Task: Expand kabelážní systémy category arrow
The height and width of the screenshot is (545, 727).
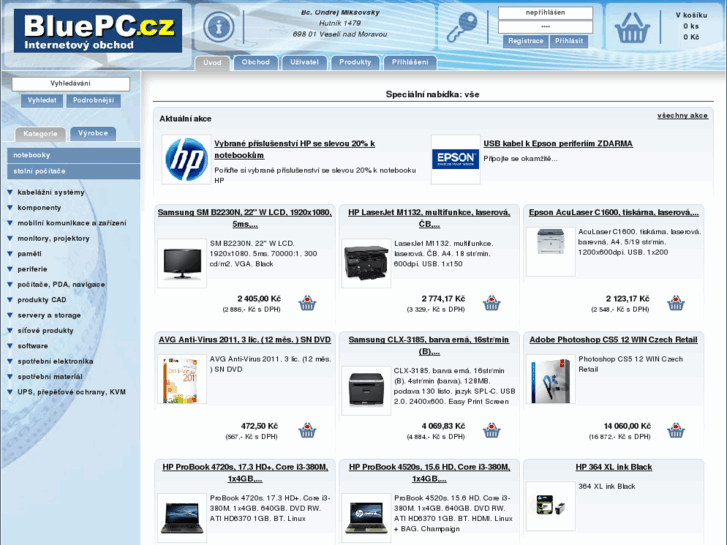Action: (x=10, y=192)
